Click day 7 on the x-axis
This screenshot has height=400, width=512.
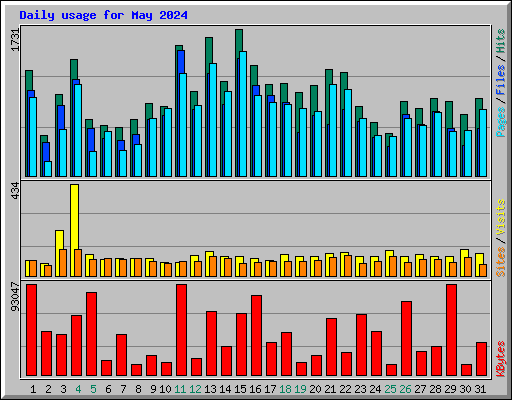123,389
